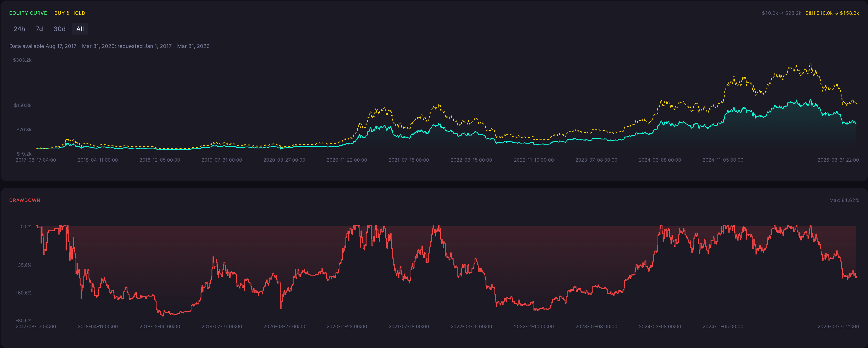Click drawdown chart date 2022-03-15 00:00
Image resolution: width=868 pixels, height=348 pixels.
click(x=471, y=327)
